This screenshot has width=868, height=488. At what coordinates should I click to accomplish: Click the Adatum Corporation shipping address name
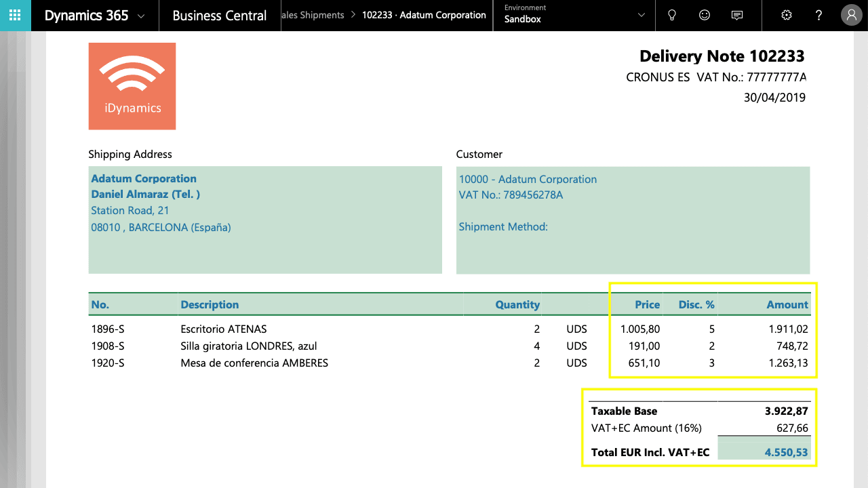point(144,179)
